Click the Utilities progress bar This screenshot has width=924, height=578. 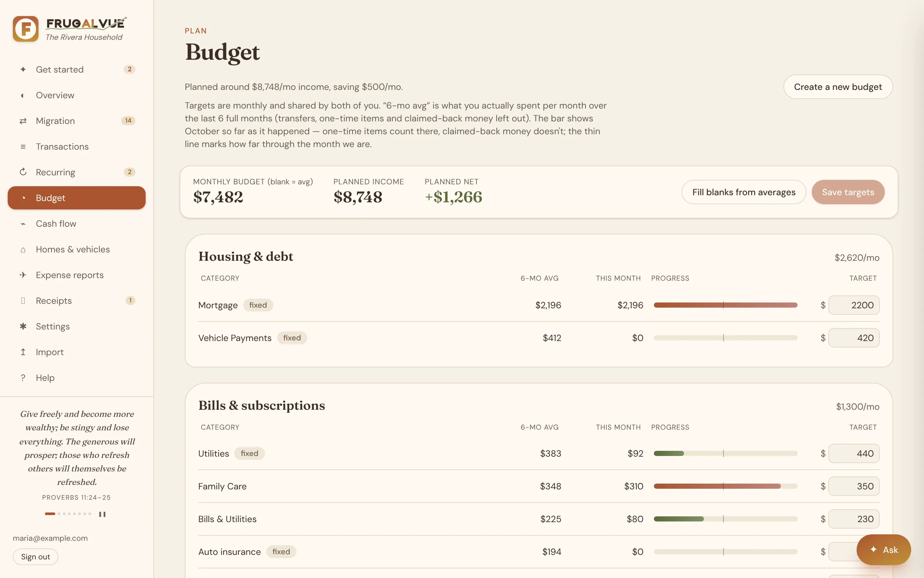pyautogui.click(x=725, y=453)
